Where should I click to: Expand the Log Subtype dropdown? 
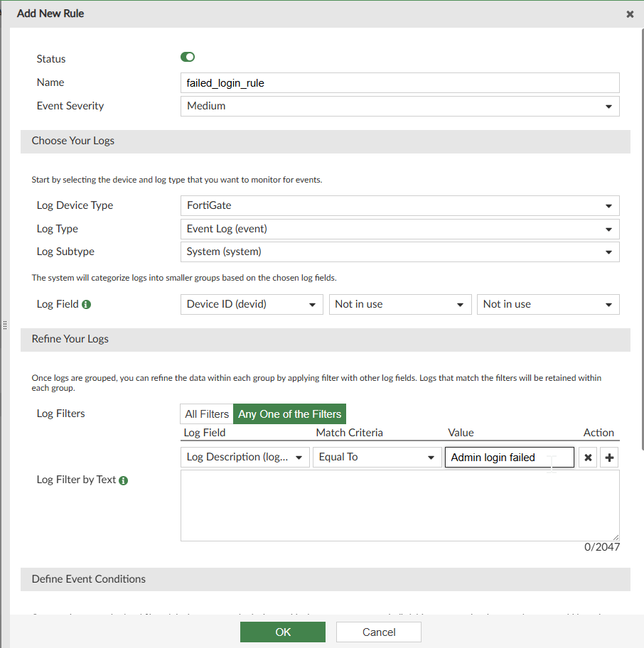[399, 252]
